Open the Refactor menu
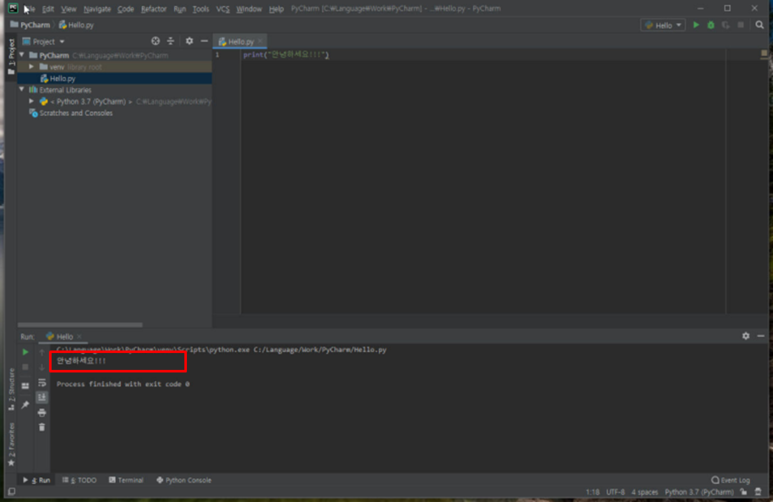Image resolution: width=773 pixels, height=502 pixels. click(154, 9)
